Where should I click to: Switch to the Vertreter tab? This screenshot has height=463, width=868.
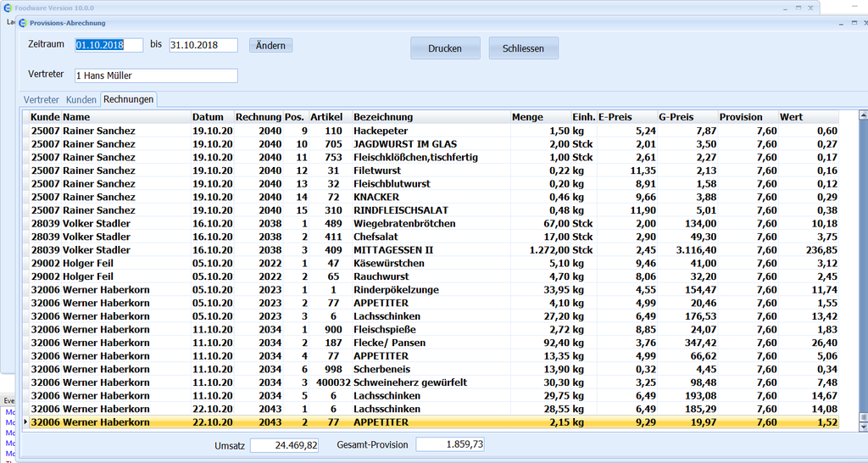(42, 100)
